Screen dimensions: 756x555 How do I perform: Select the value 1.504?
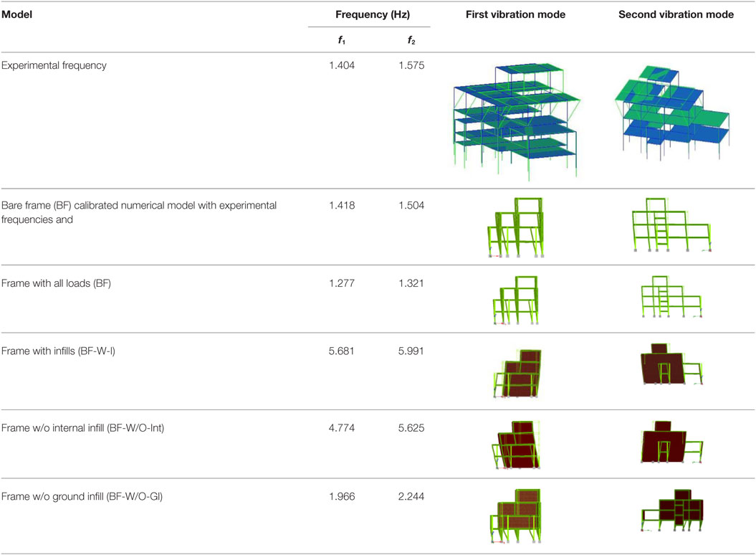pos(411,206)
